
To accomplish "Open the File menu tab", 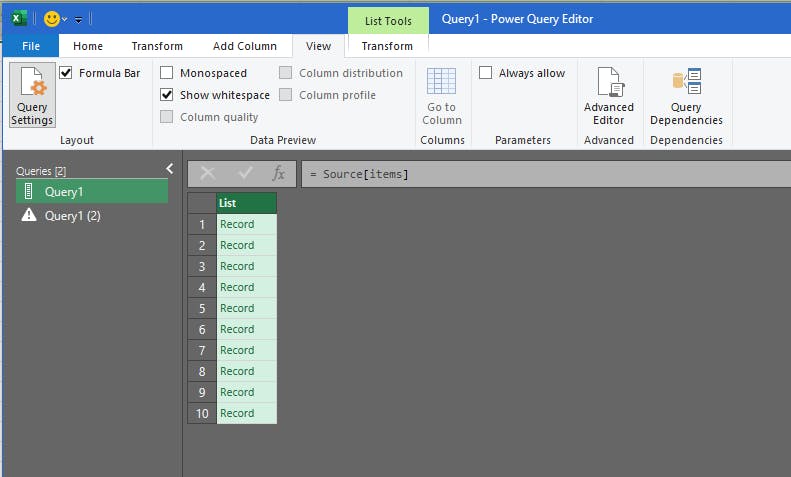I will coord(31,46).
